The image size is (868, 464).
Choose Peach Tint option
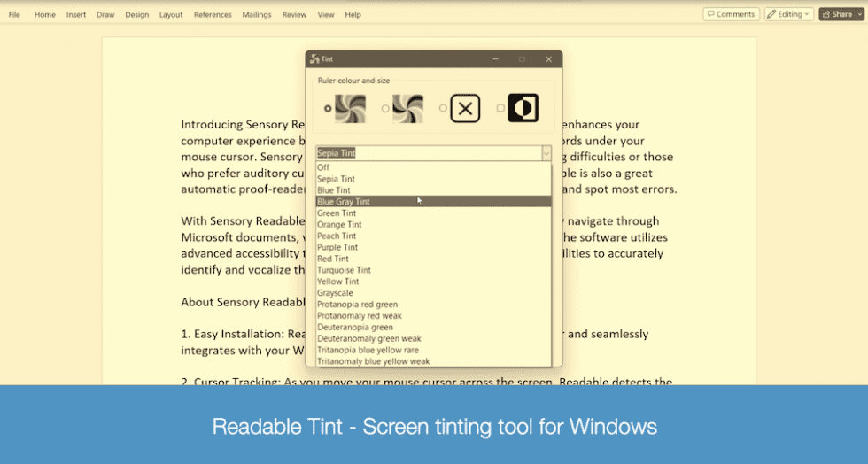tap(433, 236)
